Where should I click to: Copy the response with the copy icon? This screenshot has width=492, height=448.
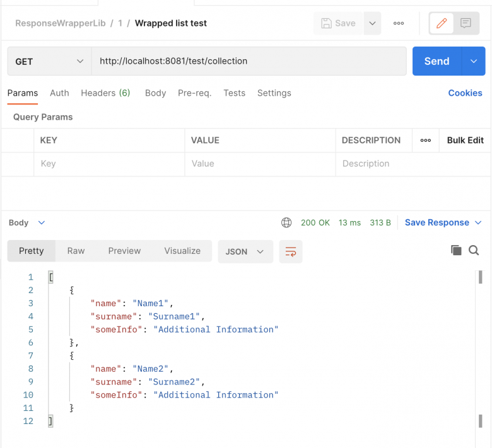456,250
